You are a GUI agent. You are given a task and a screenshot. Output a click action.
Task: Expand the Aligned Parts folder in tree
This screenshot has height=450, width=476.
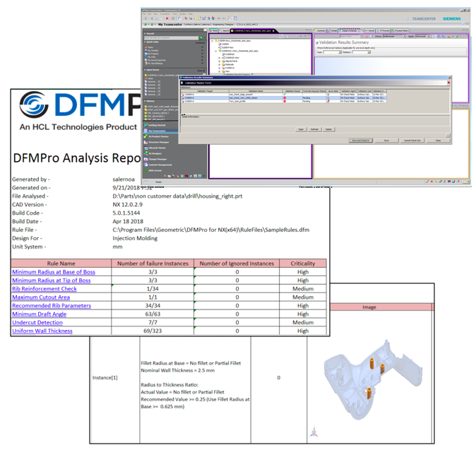[x=220, y=61]
